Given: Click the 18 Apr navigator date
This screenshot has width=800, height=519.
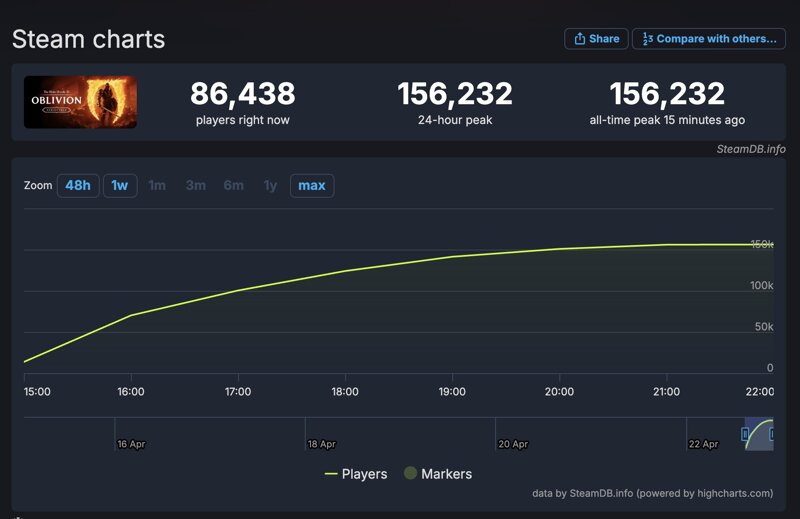Looking at the screenshot, I should coord(322,444).
